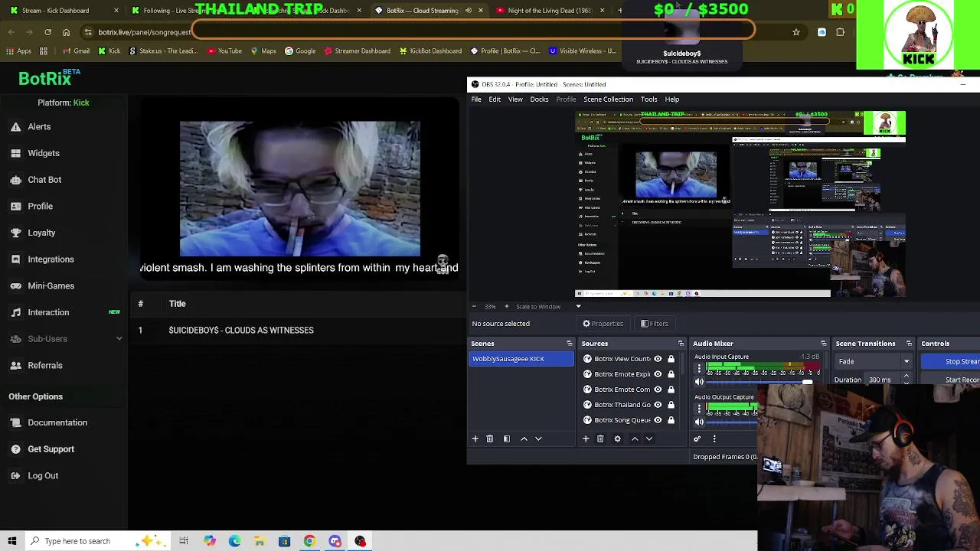Open the preview scaling dropdown arrow
Screen dimensions: 980x551
pyautogui.click(x=578, y=307)
